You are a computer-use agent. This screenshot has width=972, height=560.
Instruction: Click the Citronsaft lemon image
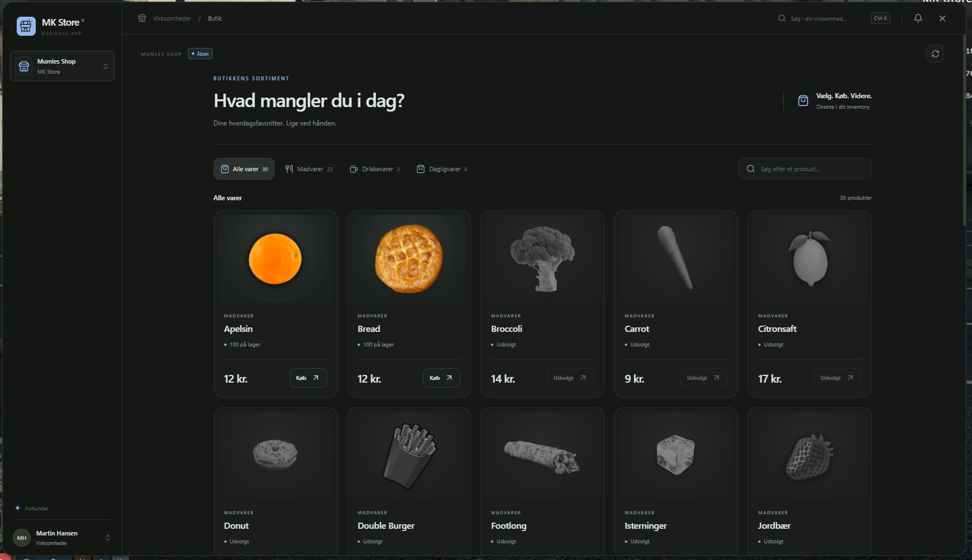pyautogui.click(x=810, y=259)
